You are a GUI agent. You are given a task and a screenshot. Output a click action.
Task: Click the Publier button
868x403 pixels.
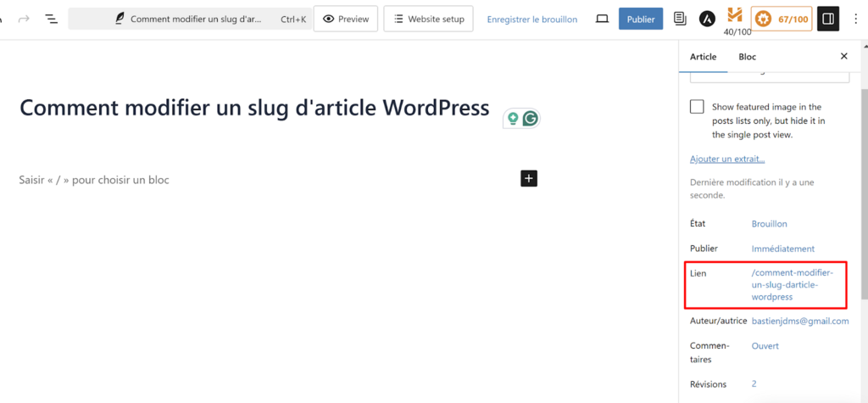(641, 19)
